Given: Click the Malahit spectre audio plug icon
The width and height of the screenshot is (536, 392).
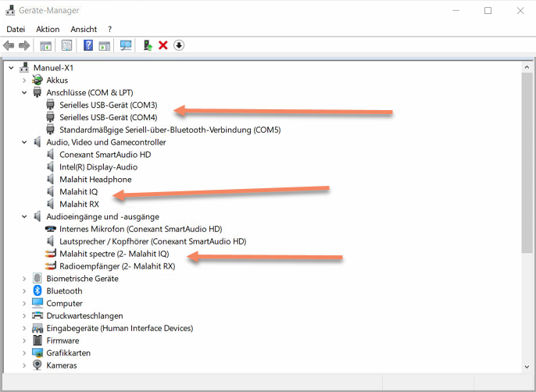Looking at the screenshot, I should pyautogui.click(x=50, y=254).
